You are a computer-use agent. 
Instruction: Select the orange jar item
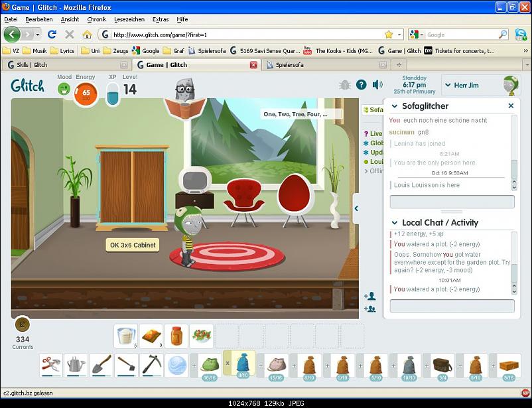click(x=176, y=335)
